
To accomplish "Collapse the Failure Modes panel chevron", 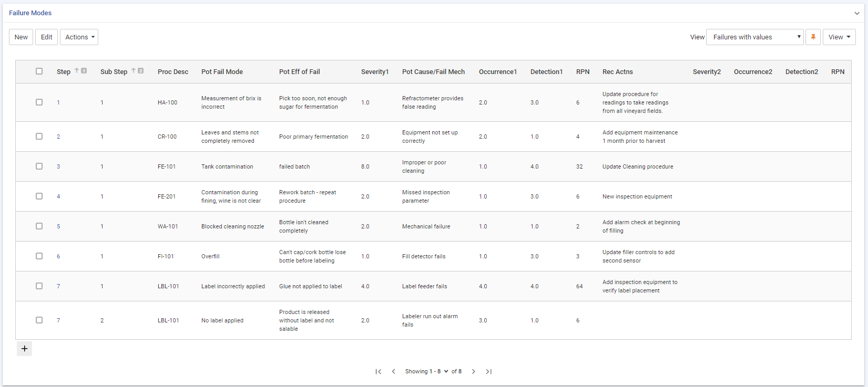I will click(857, 13).
